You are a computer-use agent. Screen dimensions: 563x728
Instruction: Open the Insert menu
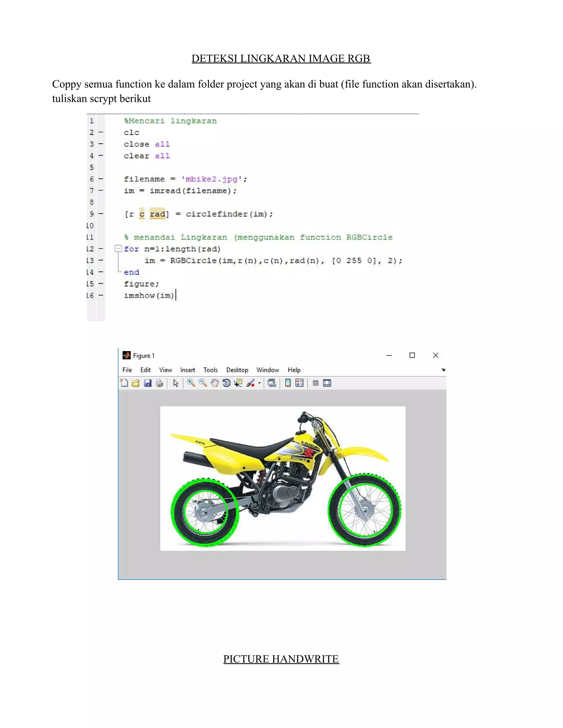coord(187,370)
